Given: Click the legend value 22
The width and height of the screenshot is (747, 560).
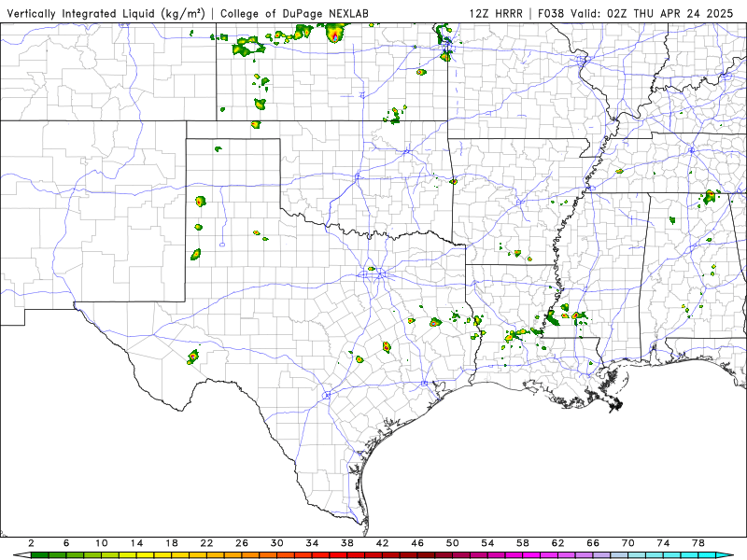Looking at the screenshot, I should pyautogui.click(x=206, y=543).
